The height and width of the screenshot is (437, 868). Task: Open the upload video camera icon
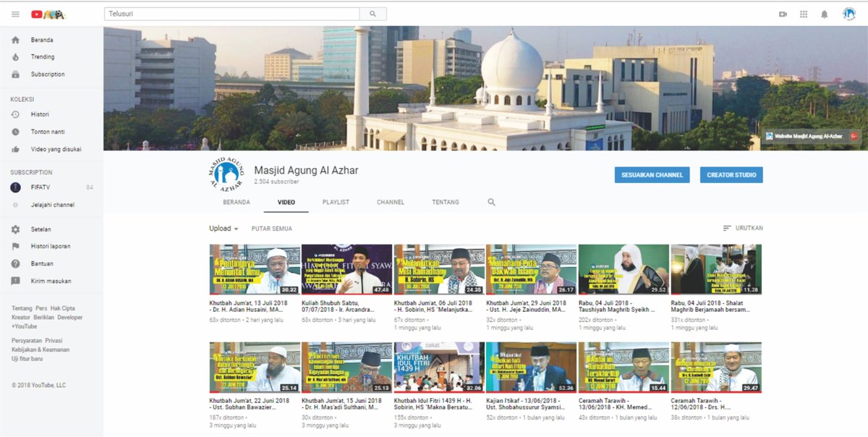[783, 14]
